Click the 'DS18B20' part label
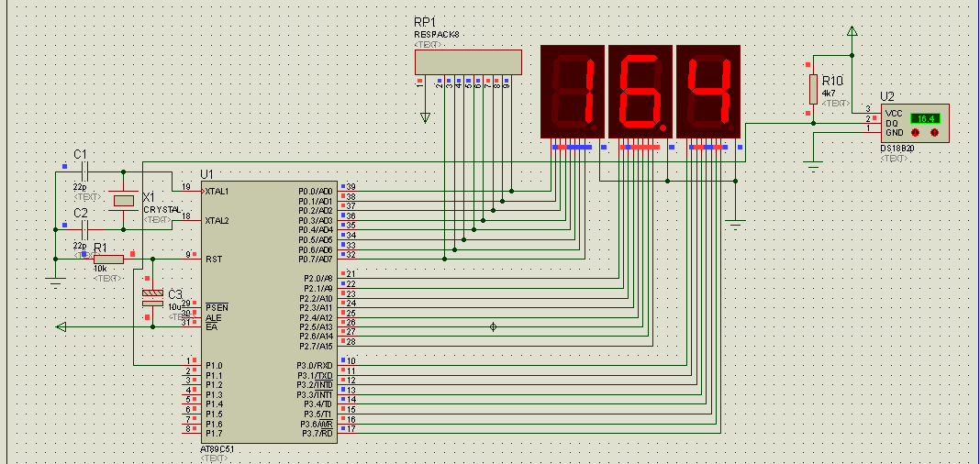 [896, 149]
